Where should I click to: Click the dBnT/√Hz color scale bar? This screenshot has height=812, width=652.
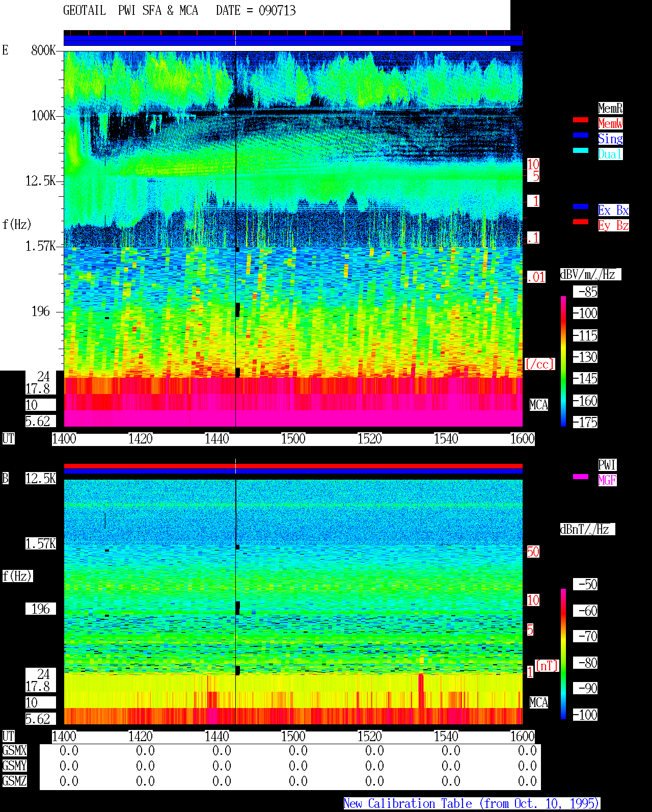pyautogui.click(x=563, y=654)
